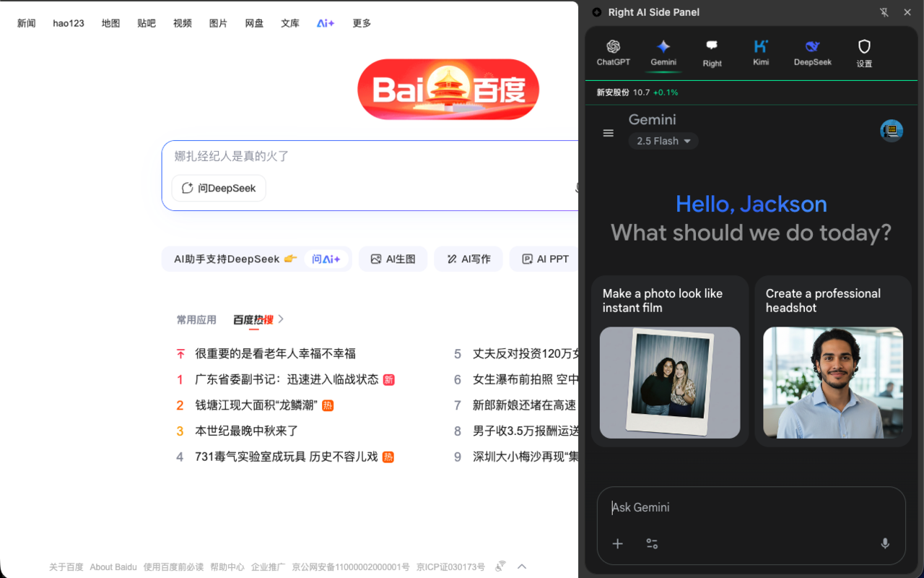Click the footer badge icon beside 京ICP证
924x578 pixels.
500,566
